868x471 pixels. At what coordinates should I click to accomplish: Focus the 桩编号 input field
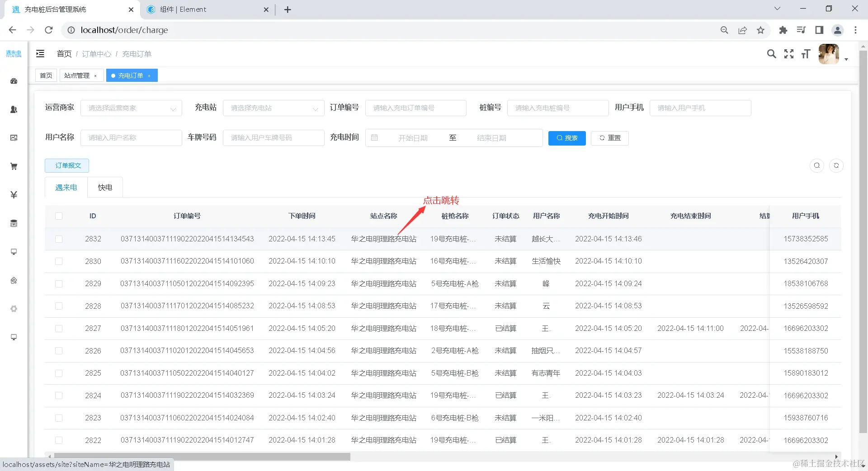(x=558, y=108)
